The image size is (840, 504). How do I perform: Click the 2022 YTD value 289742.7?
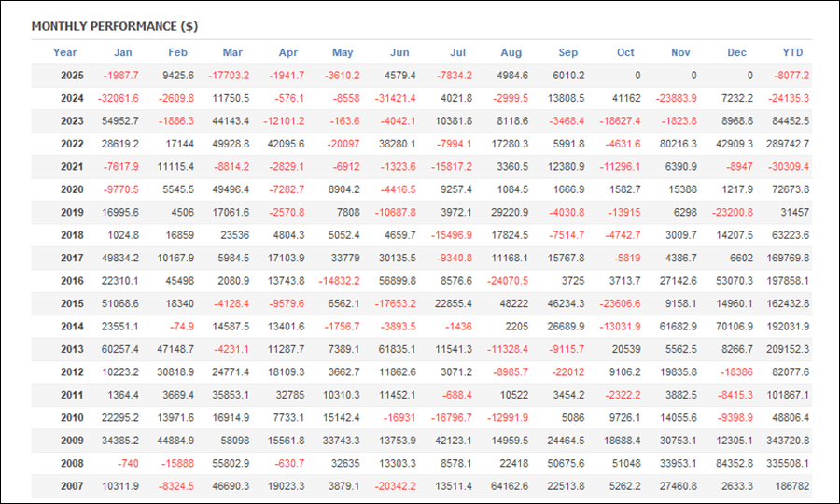pos(786,145)
